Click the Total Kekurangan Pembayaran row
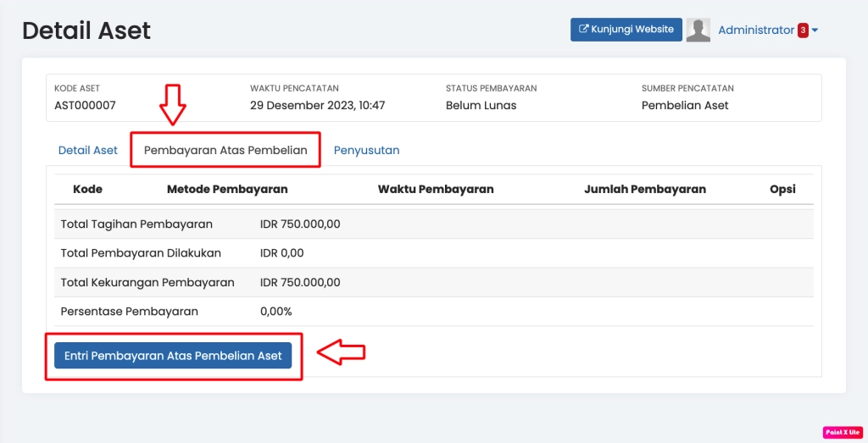868x443 pixels. coord(147,282)
